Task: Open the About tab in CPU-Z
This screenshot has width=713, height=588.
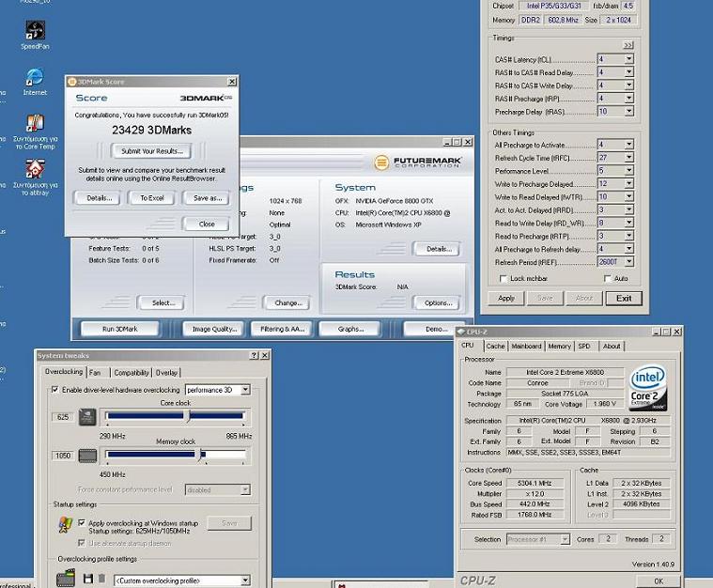Action: coord(612,346)
